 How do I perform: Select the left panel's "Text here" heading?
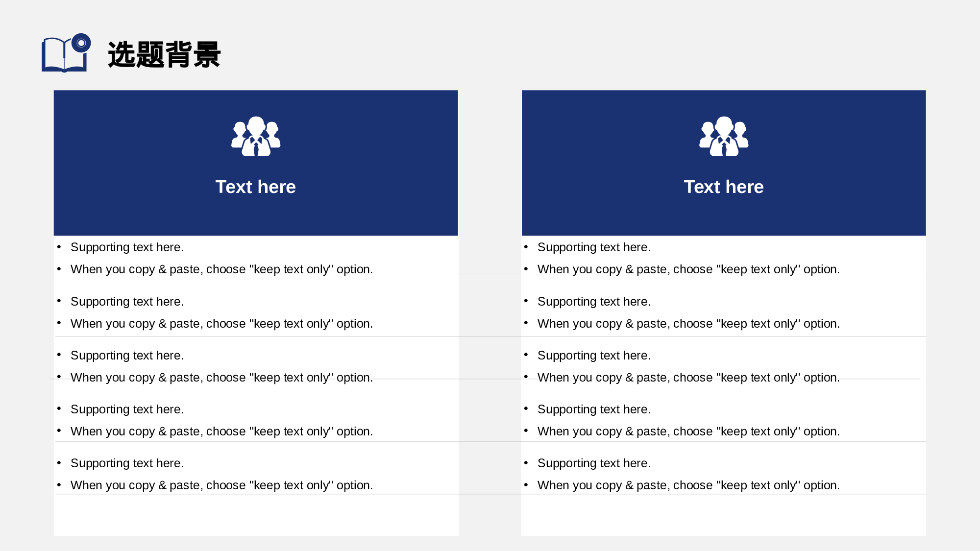256,187
